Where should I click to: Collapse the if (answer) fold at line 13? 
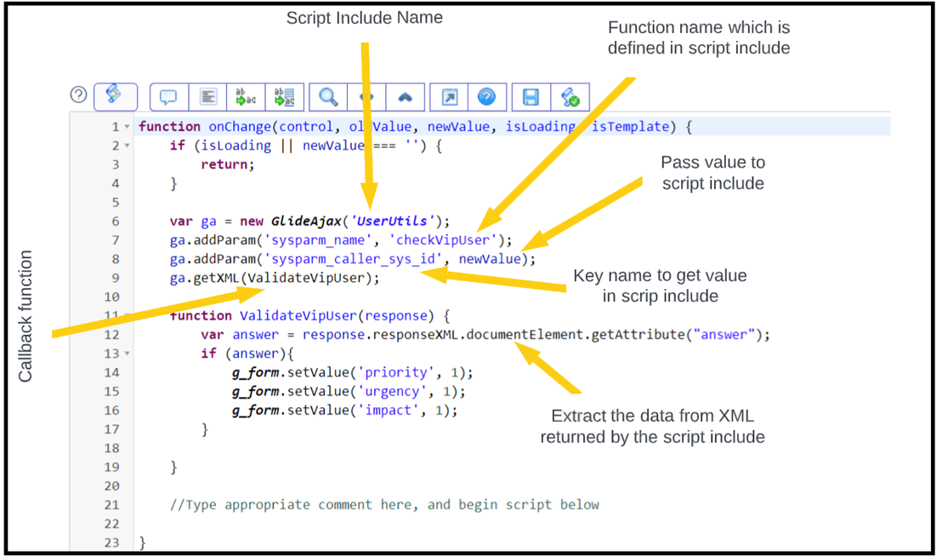127,354
